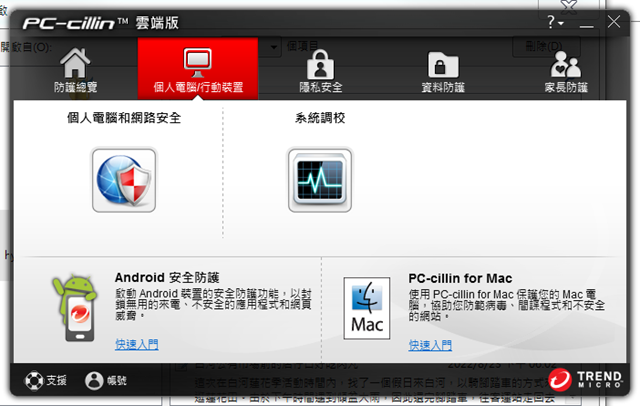
Task: Open the 防護總覽 home tab
Action: [x=76, y=70]
